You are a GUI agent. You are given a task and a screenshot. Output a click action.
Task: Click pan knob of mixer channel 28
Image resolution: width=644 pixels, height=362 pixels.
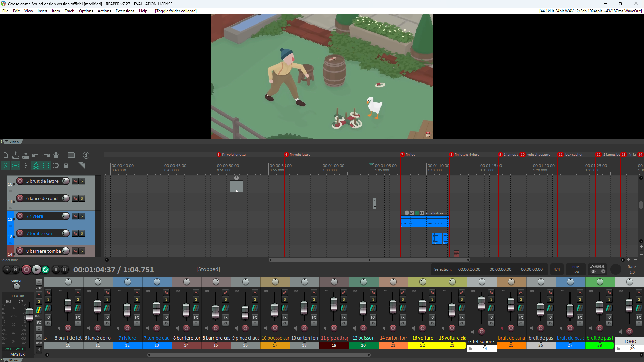(600, 282)
